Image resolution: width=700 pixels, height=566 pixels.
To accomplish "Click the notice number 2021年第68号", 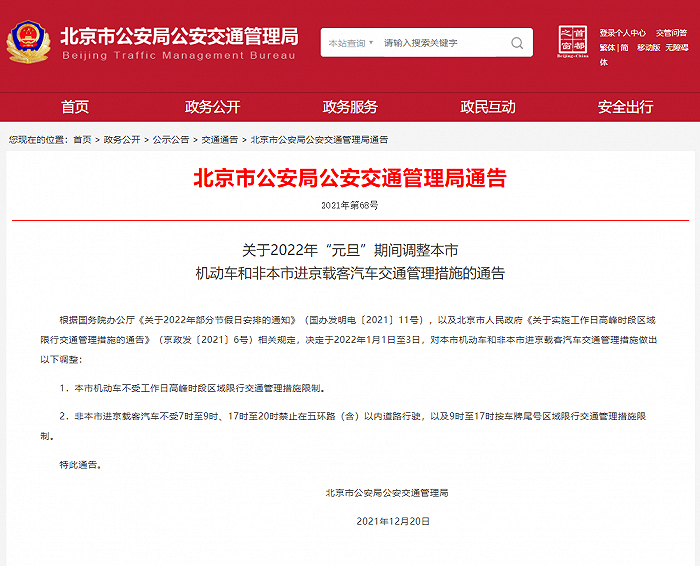I will [350, 205].
